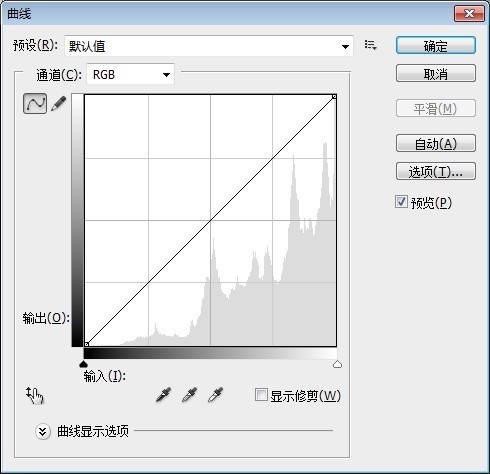The width and height of the screenshot is (490, 474).
Task: Click the horizontal input gradient bar
Action: pyautogui.click(x=210, y=354)
